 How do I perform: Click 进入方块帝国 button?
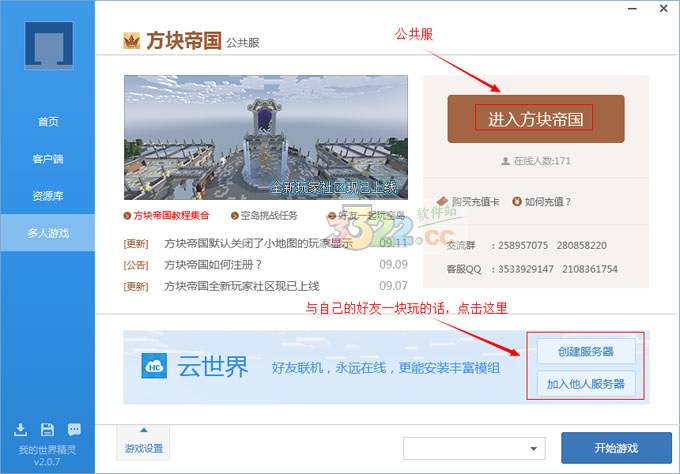point(536,119)
